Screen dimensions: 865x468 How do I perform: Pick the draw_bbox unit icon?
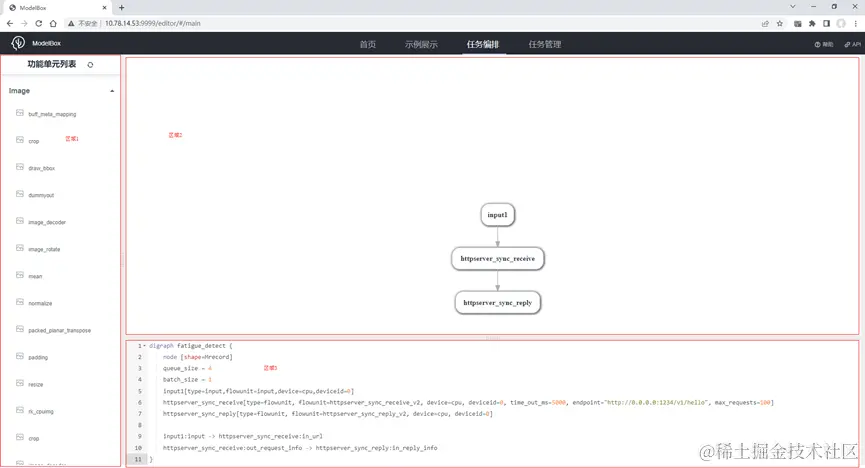point(20,167)
